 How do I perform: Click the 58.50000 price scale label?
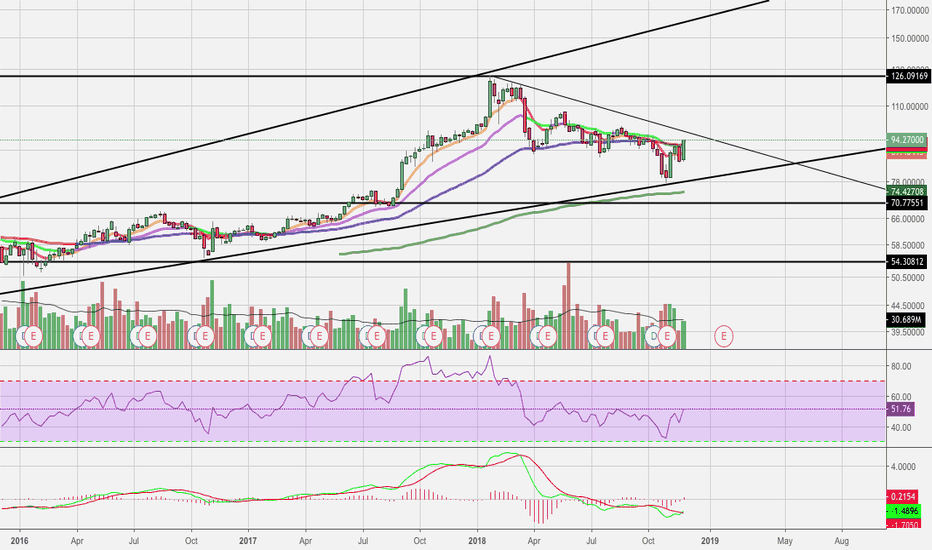point(909,245)
